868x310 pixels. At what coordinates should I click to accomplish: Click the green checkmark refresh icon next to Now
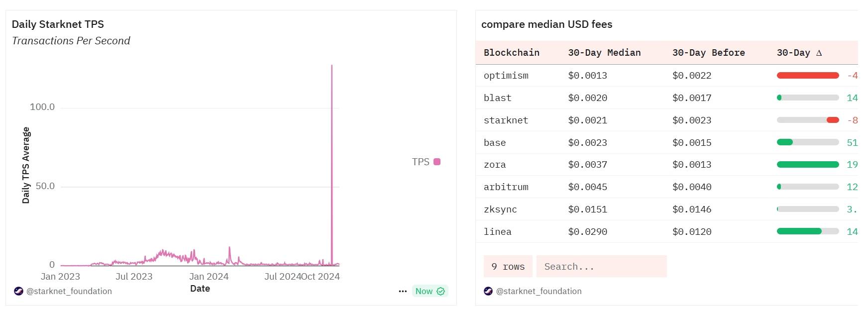tap(440, 291)
